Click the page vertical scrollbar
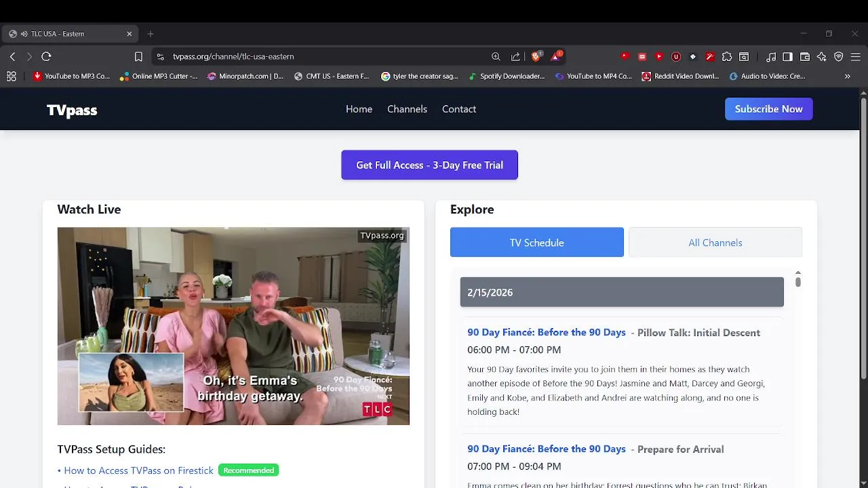 click(x=863, y=239)
